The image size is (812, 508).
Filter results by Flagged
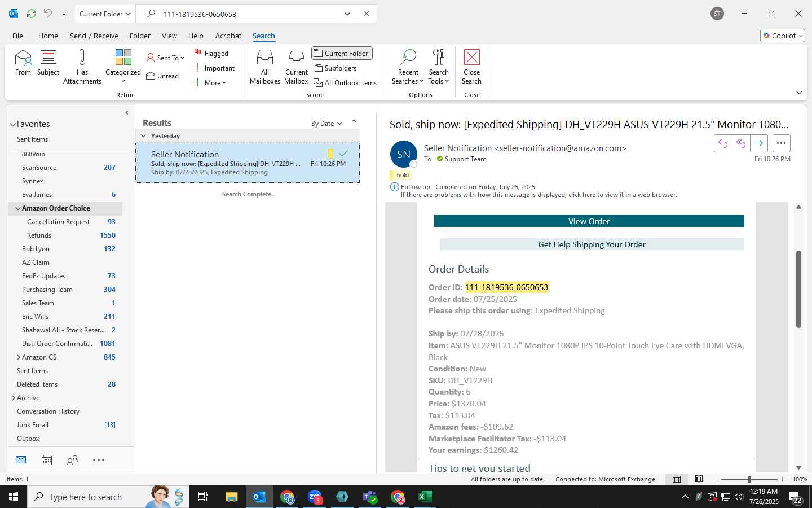tap(211, 53)
